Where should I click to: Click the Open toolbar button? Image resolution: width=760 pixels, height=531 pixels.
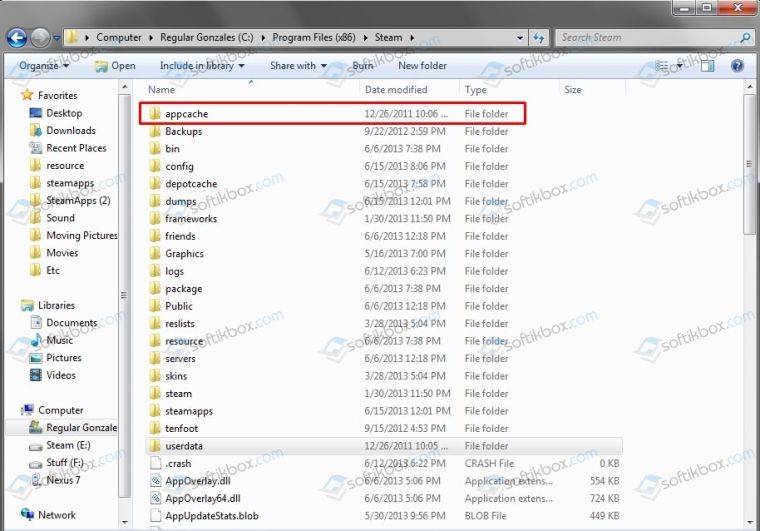tap(115, 66)
